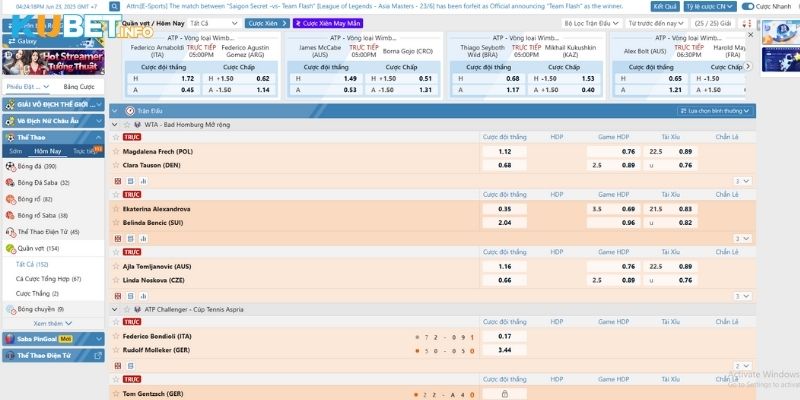Screen dimensions: 800x400
Task: Click the sort order arrows icon
Action: 746,22
